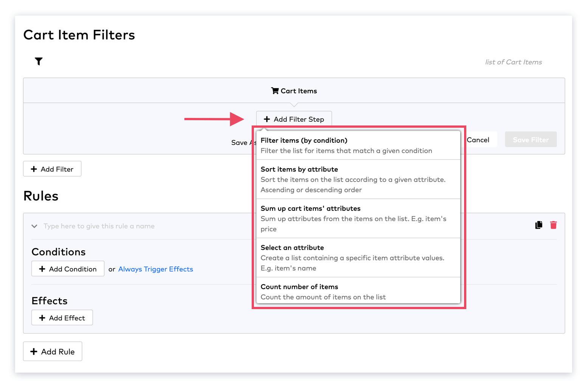This screenshot has height=390, width=588.
Task: Click the plus icon on Add Filter
Action: (x=34, y=169)
